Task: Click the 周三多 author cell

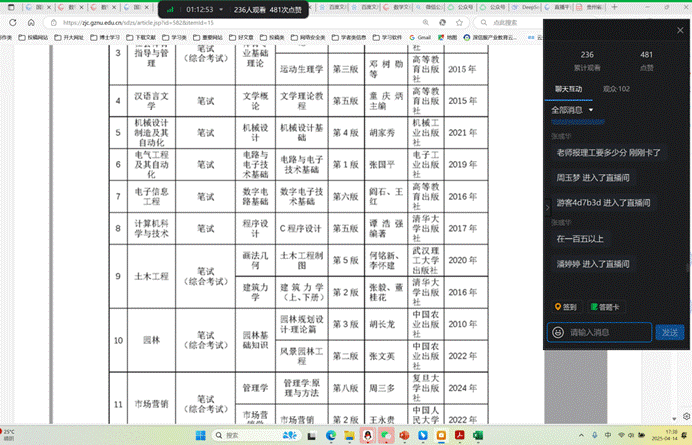Action: (x=386, y=388)
